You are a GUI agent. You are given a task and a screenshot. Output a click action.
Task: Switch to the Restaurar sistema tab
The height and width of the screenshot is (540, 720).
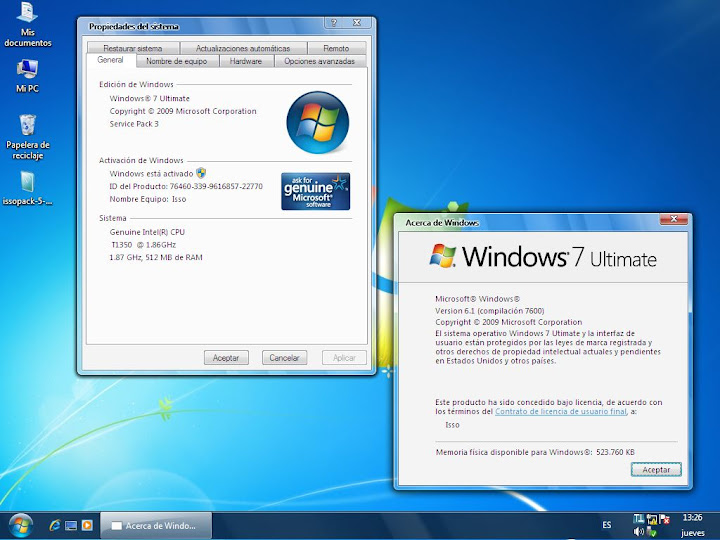coord(133,48)
